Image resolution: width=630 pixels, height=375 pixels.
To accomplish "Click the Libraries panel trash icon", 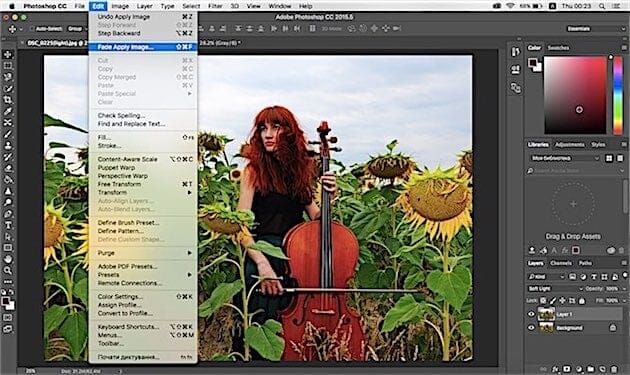I will 622,250.
